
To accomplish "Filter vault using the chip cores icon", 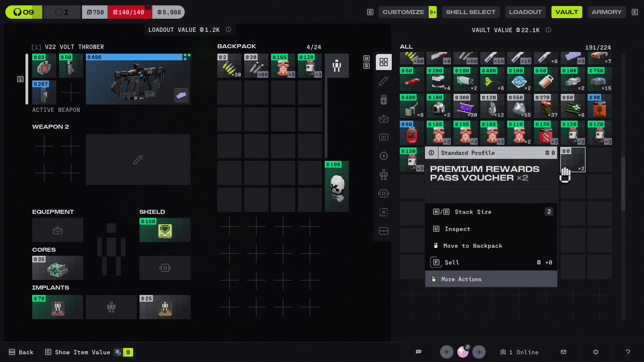I will [x=383, y=156].
